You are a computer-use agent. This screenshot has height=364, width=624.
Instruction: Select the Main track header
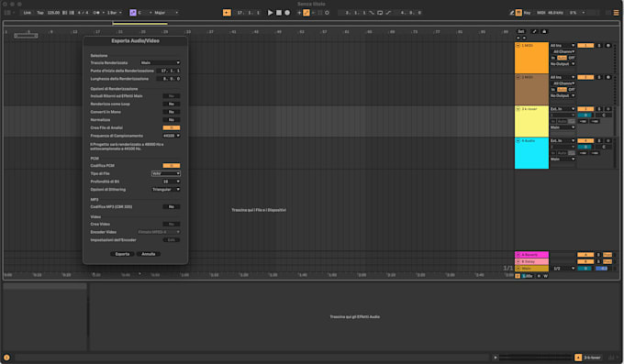(531, 269)
